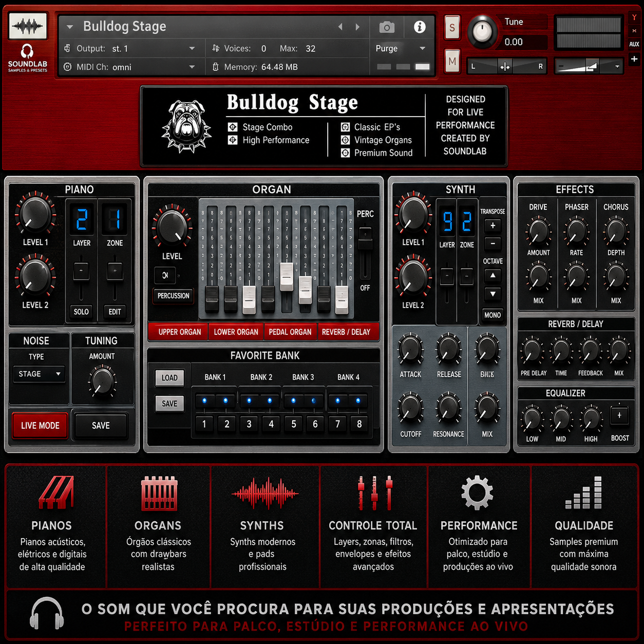Click the Voices icon in header

pos(216,48)
